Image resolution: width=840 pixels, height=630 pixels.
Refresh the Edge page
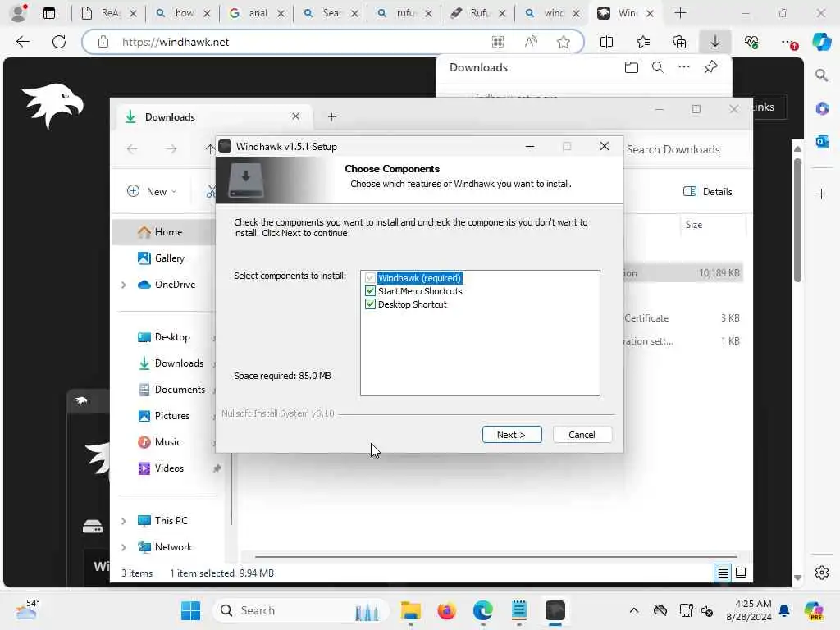point(59,42)
